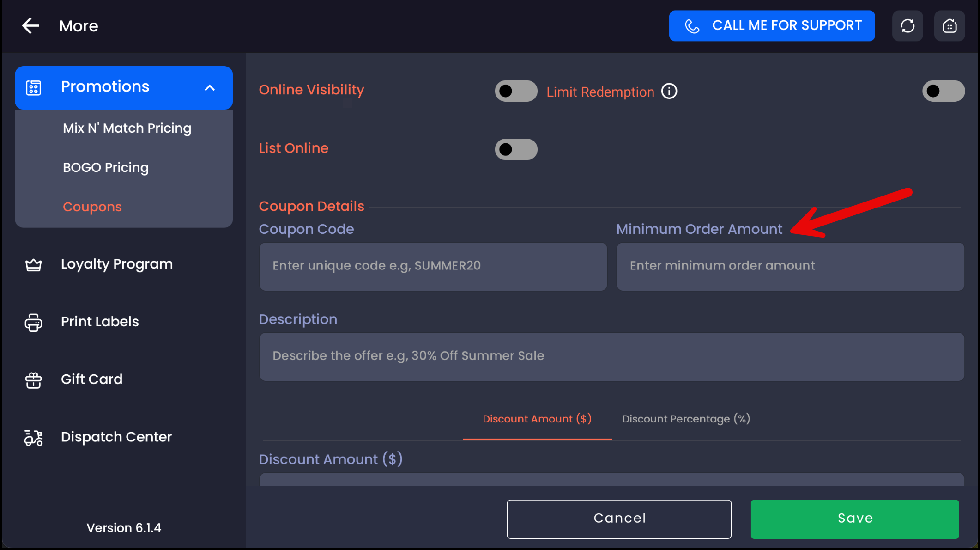This screenshot has width=980, height=550.
Task: Open the store icon button
Action: [949, 26]
